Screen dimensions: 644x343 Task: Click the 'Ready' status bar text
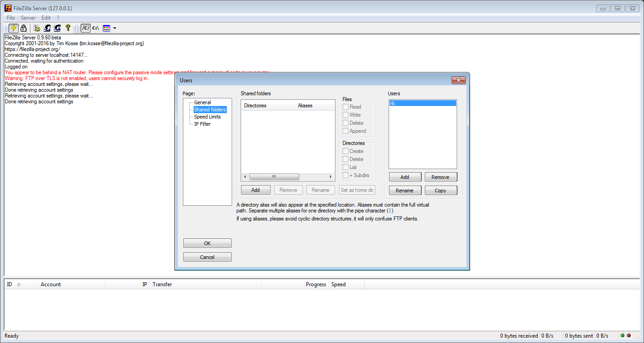pyautogui.click(x=12, y=336)
